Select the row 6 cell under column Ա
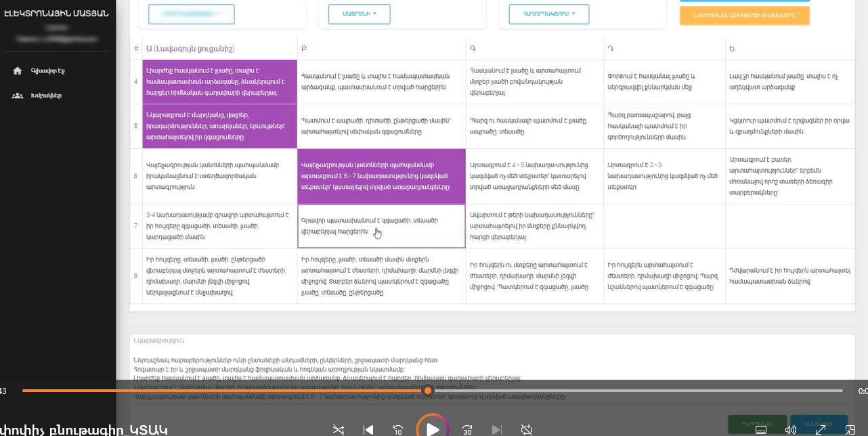Image resolution: width=868 pixels, height=436 pixels. click(220, 176)
